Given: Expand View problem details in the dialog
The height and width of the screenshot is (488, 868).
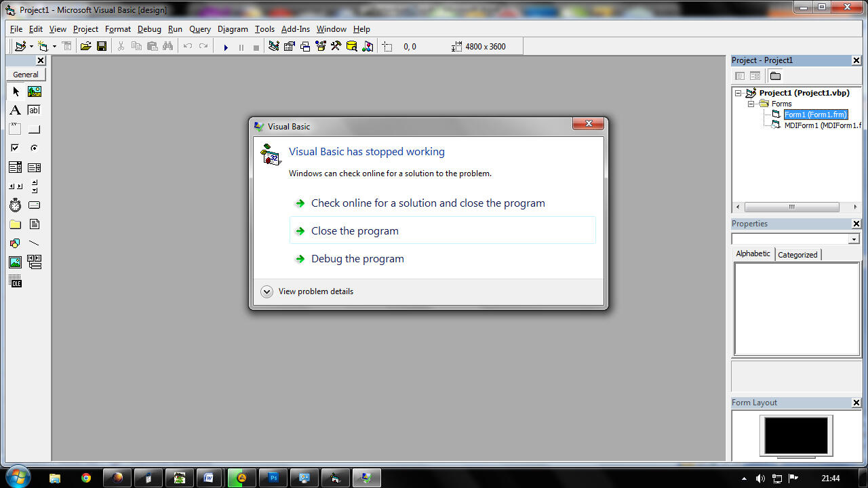Looking at the screenshot, I should pyautogui.click(x=309, y=291).
